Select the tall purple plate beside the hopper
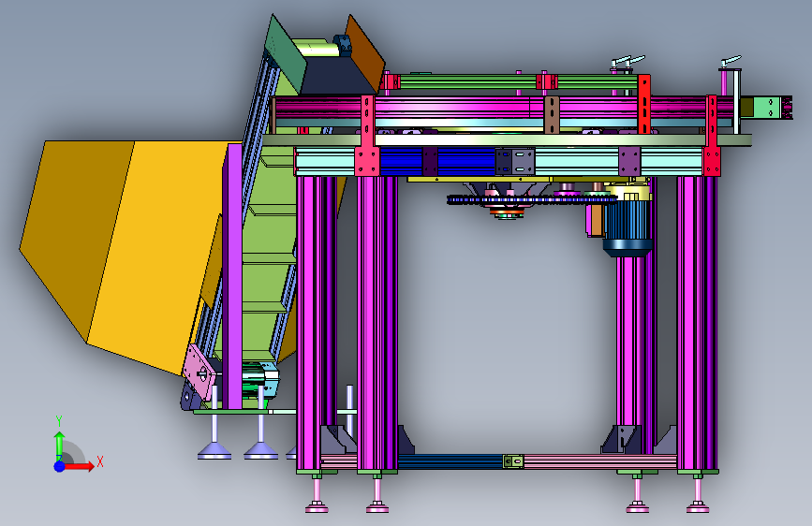 point(232,276)
